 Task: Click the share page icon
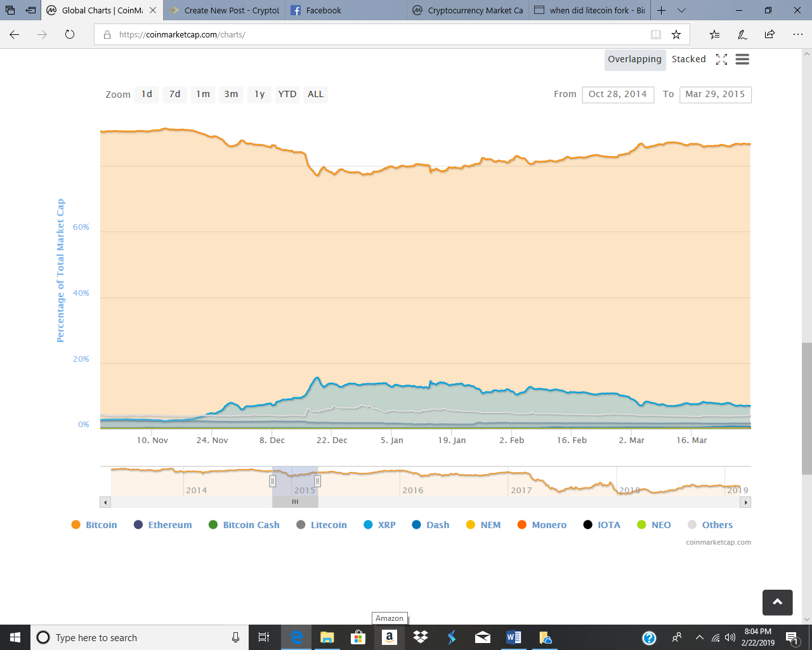click(x=769, y=34)
